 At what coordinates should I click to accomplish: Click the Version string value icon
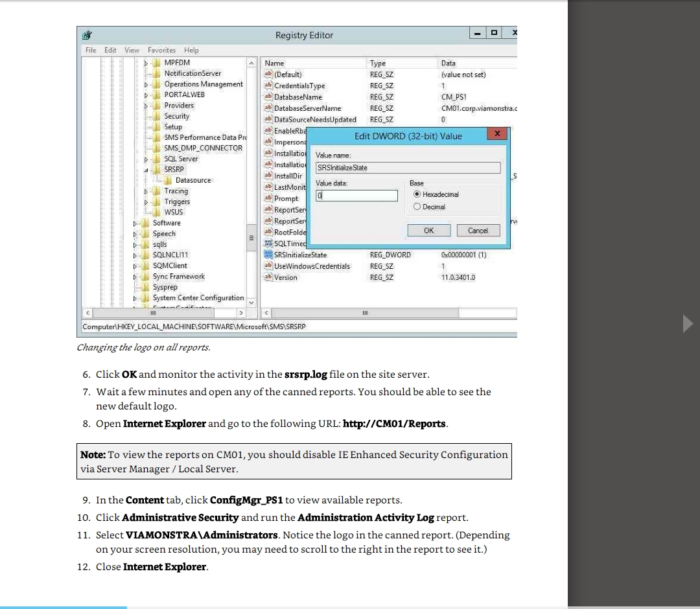pyautogui.click(x=268, y=277)
